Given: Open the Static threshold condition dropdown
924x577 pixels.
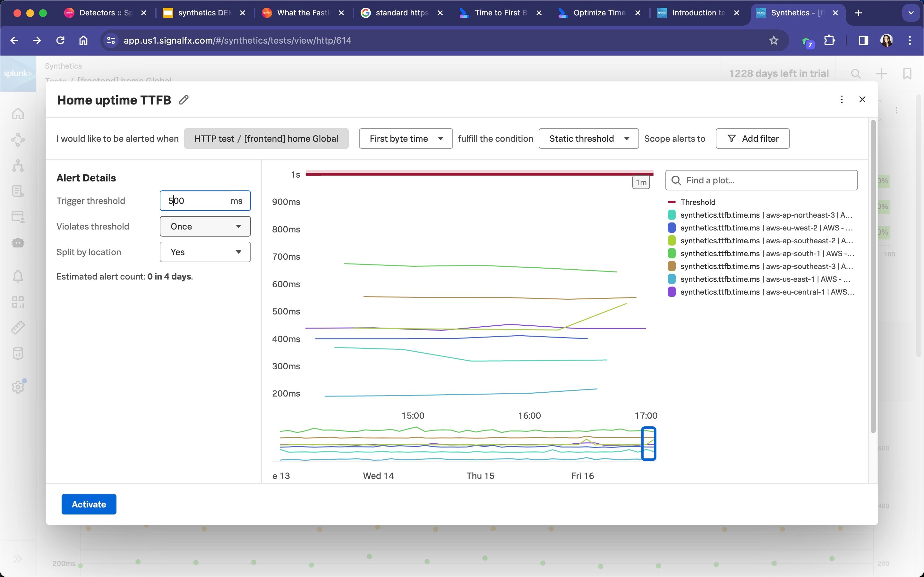Looking at the screenshot, I should pos(588,138).
